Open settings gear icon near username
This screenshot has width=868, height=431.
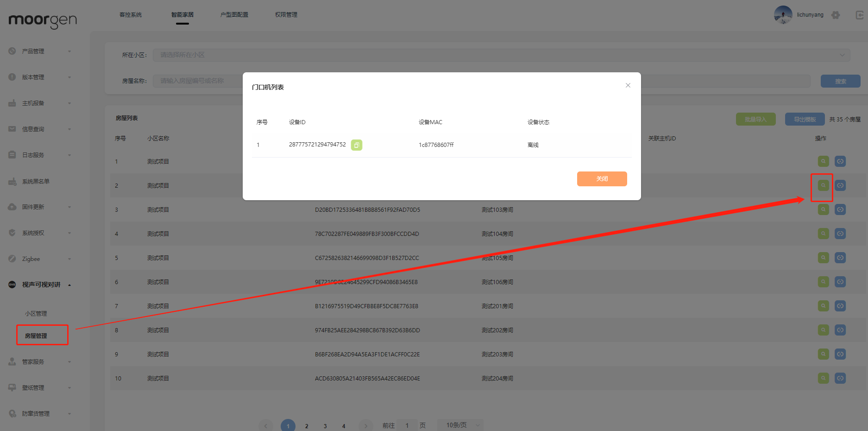click(x=836, y=15)
